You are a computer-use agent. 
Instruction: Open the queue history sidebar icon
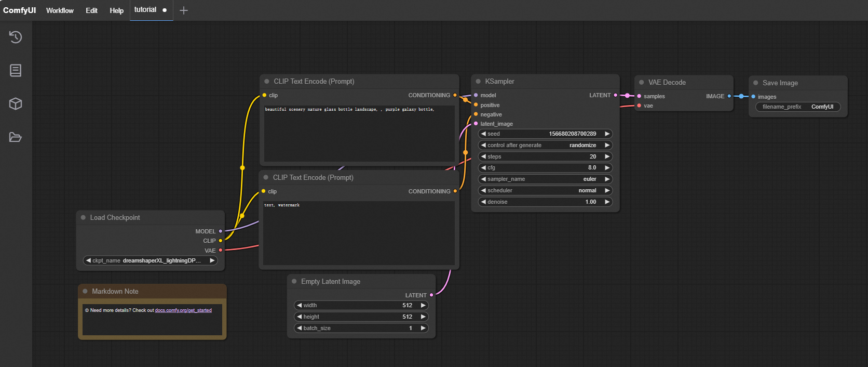point(16,37)
